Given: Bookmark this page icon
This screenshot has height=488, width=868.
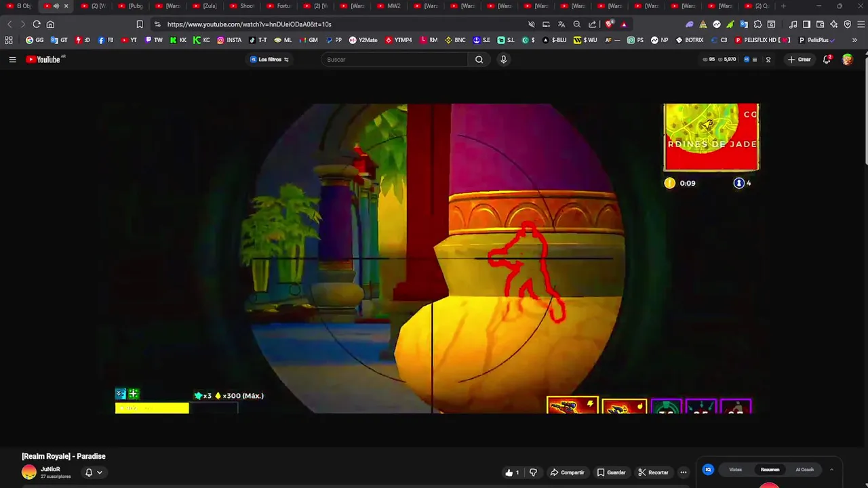Looking at the screenshot, I should (140, 24).
